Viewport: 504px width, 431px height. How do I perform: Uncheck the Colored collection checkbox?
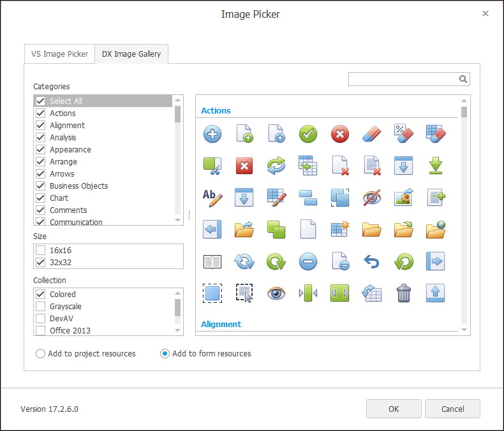pyautogui.click(x=40, y=294)
